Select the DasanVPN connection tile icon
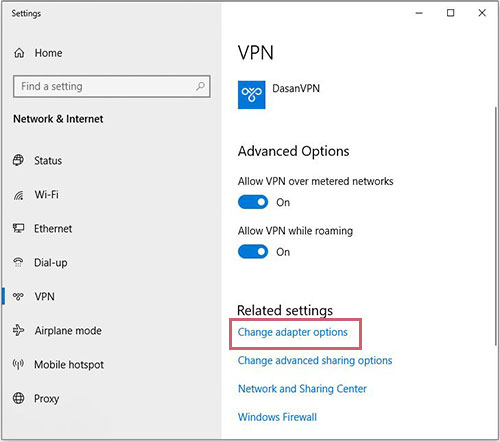 (251, 95)
